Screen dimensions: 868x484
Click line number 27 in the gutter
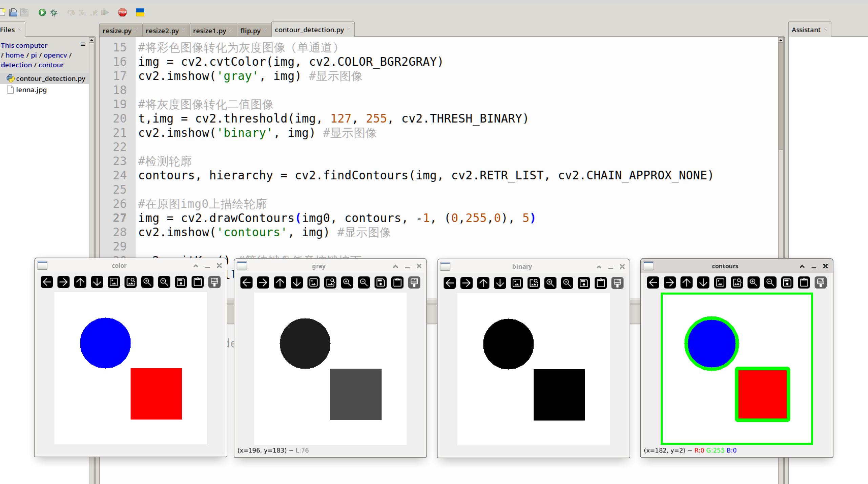pos(120,218)
